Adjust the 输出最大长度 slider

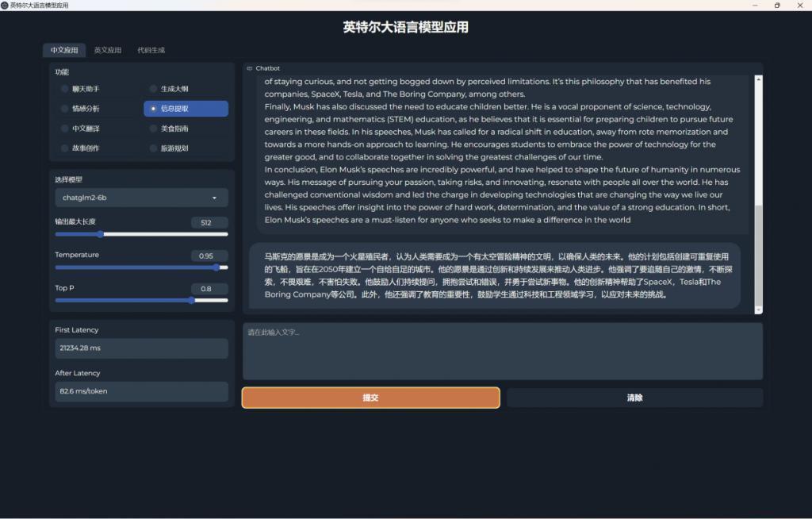pos(100,233)
